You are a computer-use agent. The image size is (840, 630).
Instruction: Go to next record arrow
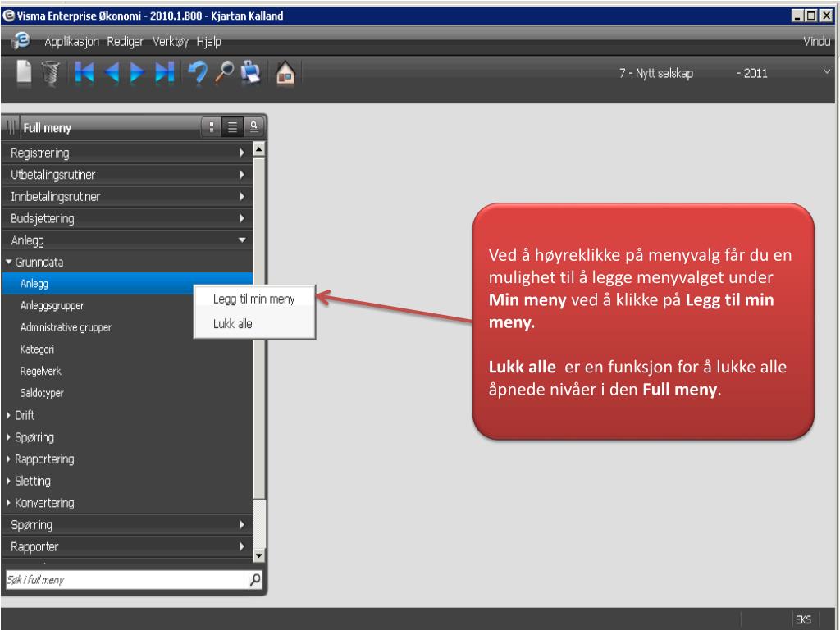coord(137,72)
